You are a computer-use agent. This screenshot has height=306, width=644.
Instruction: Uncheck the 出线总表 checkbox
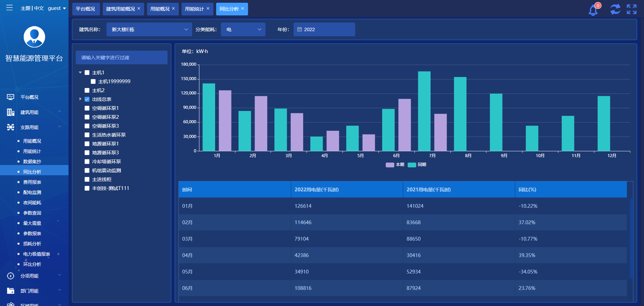[x=87, y=99]
